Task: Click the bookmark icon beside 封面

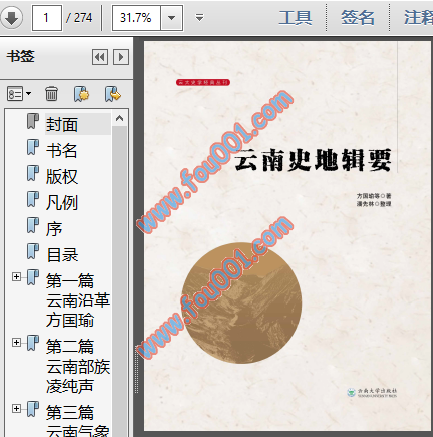Action: tap(33, 121)
